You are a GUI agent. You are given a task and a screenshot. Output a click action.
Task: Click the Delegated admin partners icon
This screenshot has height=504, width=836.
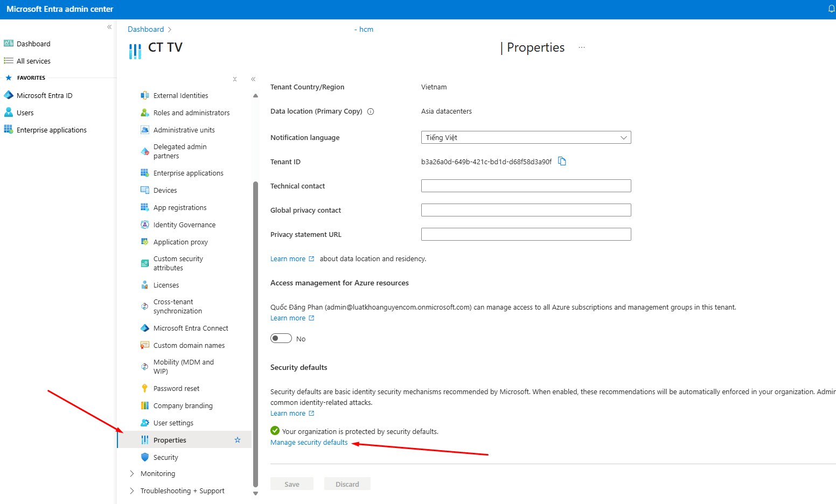[145, 151]
